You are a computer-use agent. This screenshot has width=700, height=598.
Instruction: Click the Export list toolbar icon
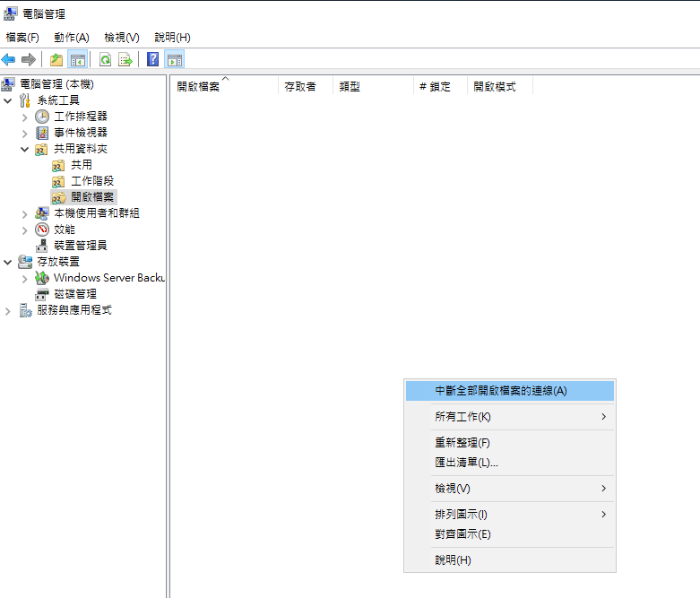click(x=125, y=59)
